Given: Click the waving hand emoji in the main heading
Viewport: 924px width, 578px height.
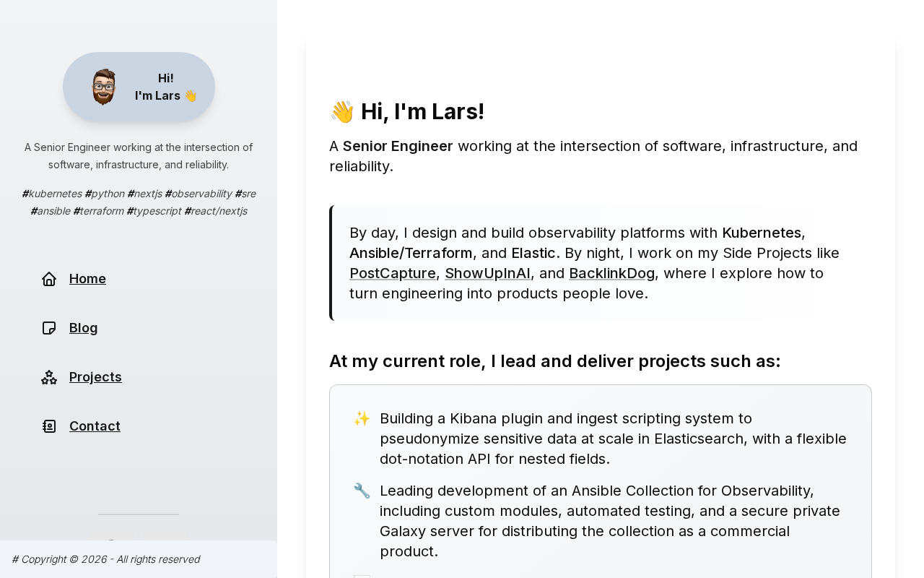Looking at the screenshot, I should pyautogui.click(x=342, y=112).
